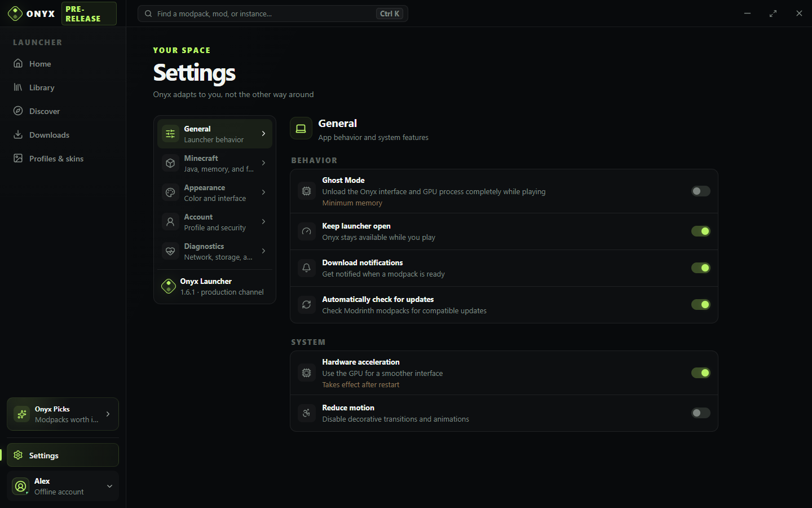Image resolution: width=812 pixels, height=508 pixels.
Task: Click the SYSTEM section heading
Action: coord(308,342)
